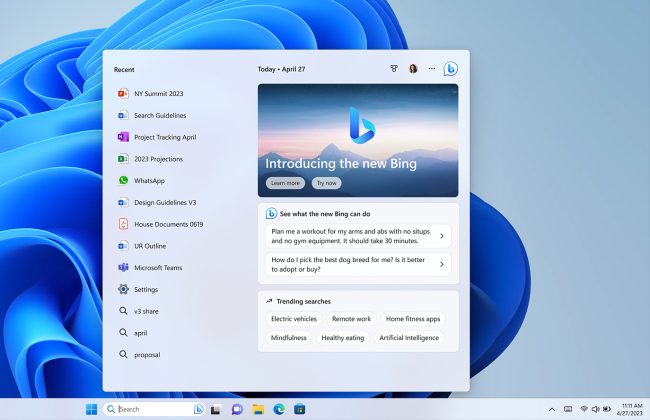Select the Electric vehicles trending search
The height and width of the screenshot is (420, 650).
pyautogui.click(x=294, y=319)
